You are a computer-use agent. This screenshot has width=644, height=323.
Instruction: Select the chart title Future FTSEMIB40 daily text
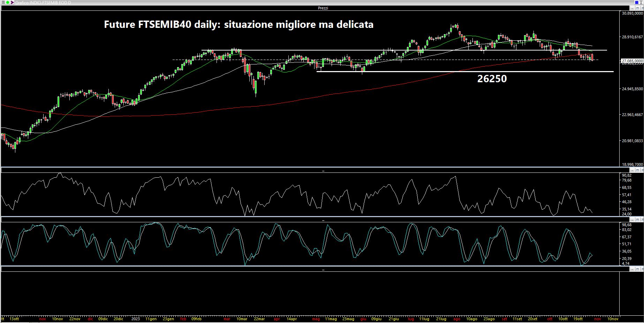pos(239,24)
